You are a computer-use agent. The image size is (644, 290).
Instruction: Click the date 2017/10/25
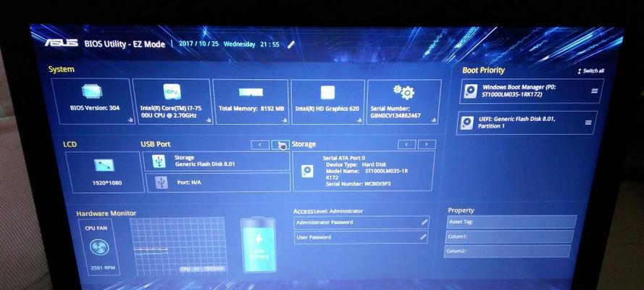pos(198,43)
